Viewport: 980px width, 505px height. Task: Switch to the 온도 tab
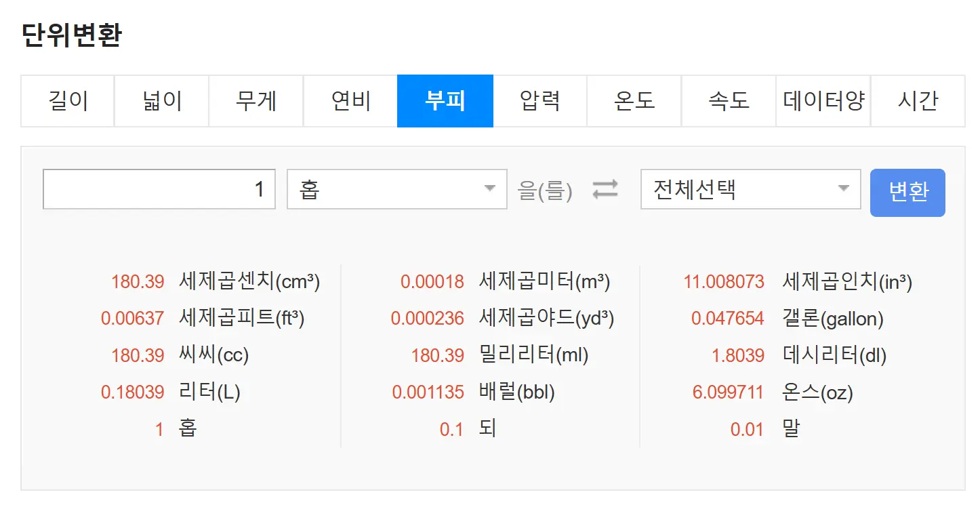point(634,100)
